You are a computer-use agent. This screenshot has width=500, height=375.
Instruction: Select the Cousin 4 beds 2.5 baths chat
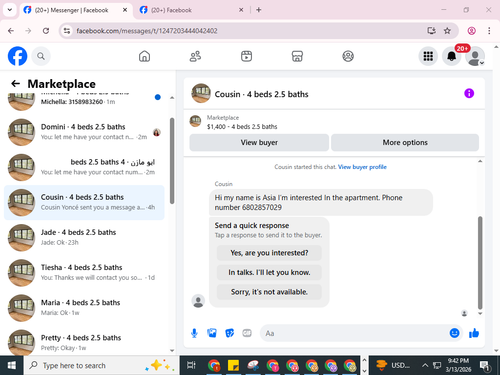(x=84, y=202)
